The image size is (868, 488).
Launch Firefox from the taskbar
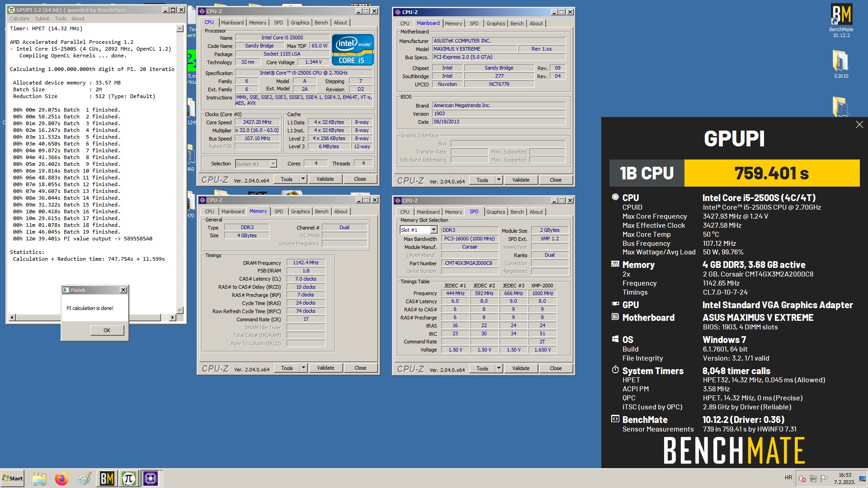point(61,479)
